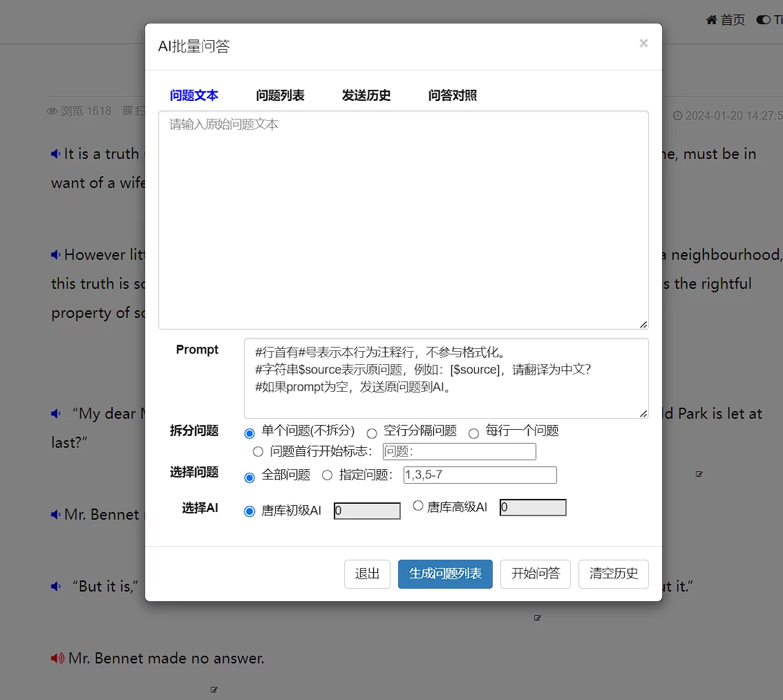This screenshot has width=783, height=700.
Task: Click the speaker icon before "It is a truth"
Action: coord(56,154)
